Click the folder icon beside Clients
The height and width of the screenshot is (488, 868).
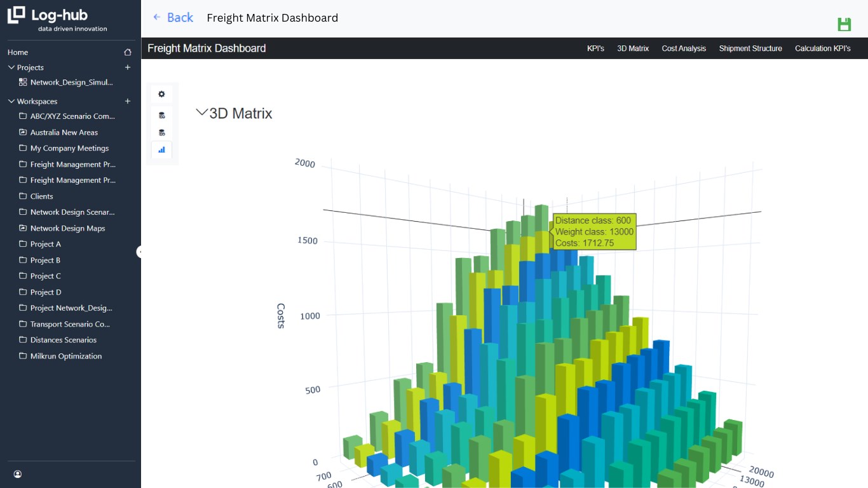click(23, 196)
